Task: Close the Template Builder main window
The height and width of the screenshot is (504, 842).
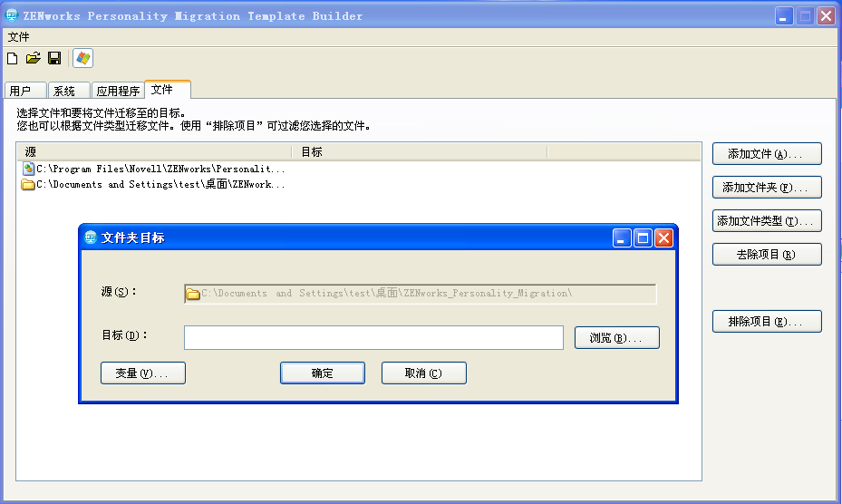Action: pyautogui.click(x=826, y=16)
